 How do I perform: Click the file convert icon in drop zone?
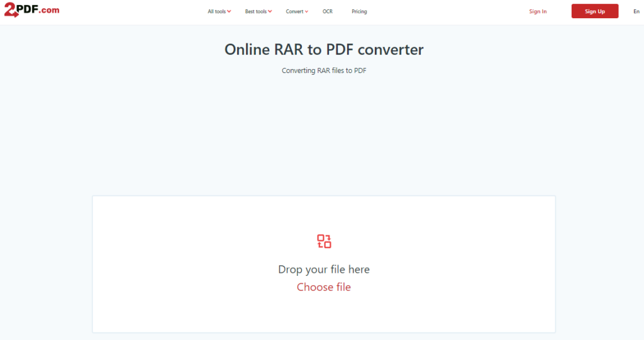[x=324, y=241]
